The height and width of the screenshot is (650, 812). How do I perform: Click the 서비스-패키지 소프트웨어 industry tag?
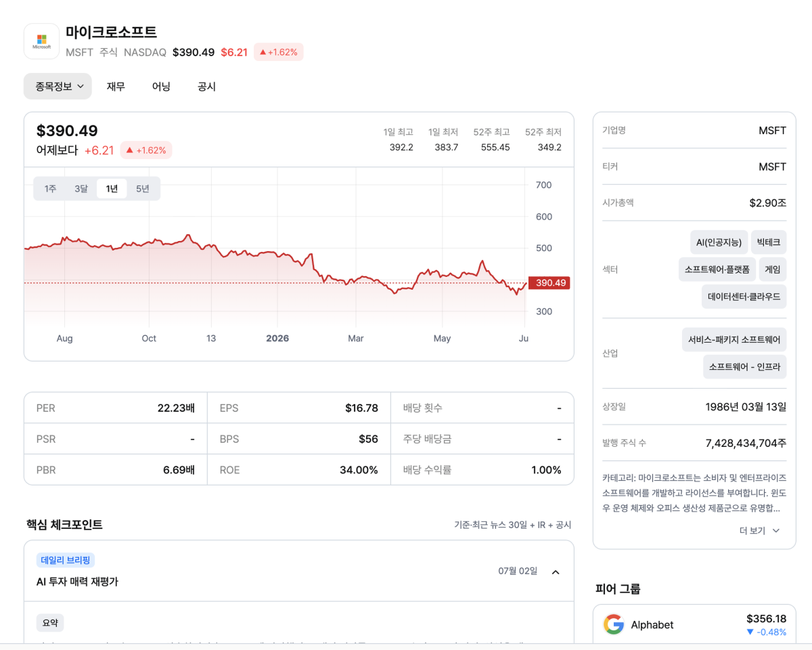(734, 340)
